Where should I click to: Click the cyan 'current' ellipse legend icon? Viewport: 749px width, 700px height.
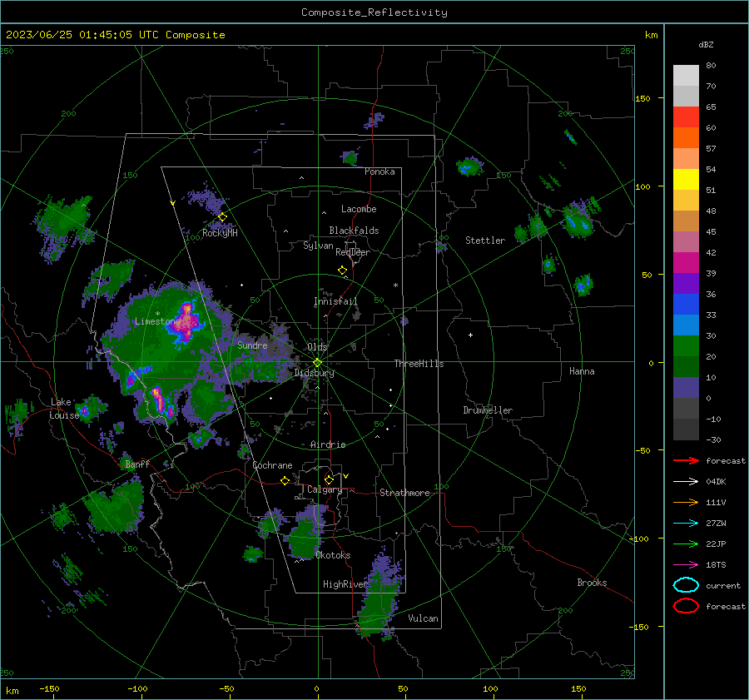coord(686,585)
